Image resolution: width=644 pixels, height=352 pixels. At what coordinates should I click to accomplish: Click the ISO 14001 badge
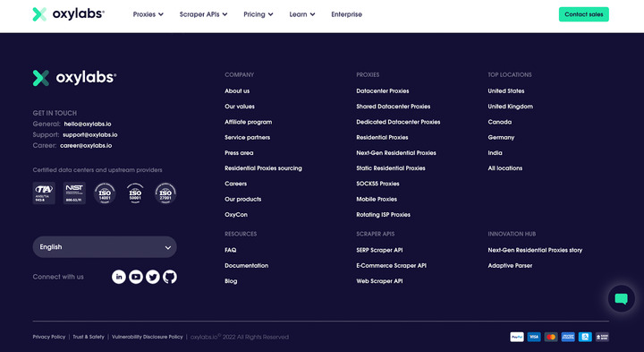tap(105, 193)
